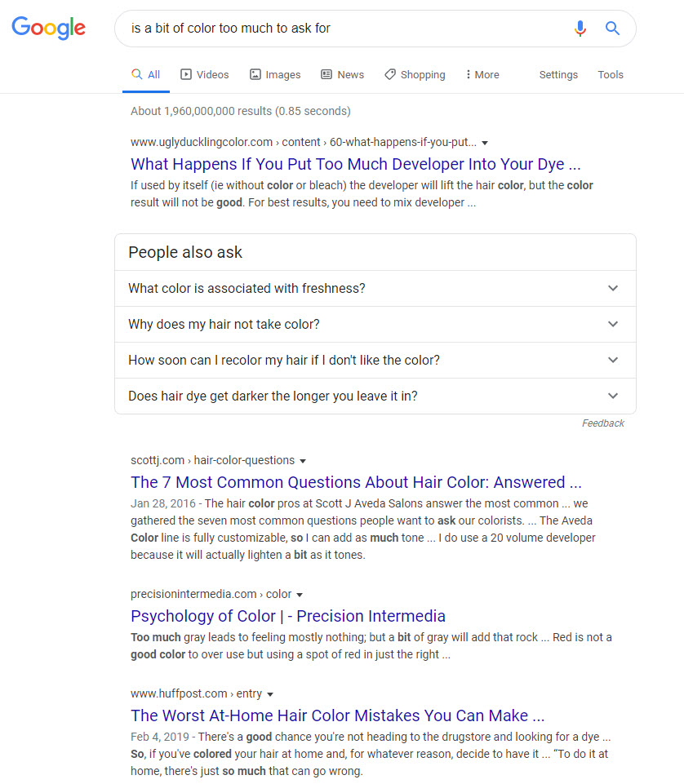Open search Settings
The image size is (684, 784).
click(x=558, y=74)
